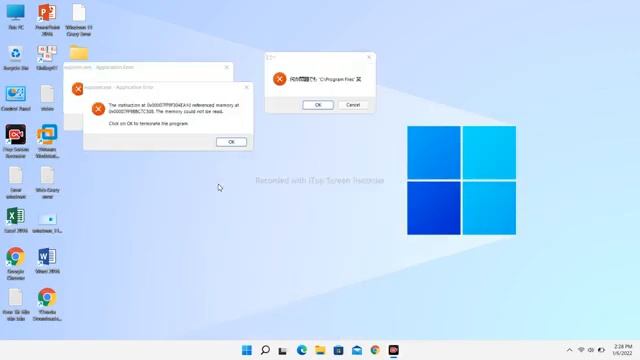Open the Mail app from the taskbar

[x=357, y=350]
